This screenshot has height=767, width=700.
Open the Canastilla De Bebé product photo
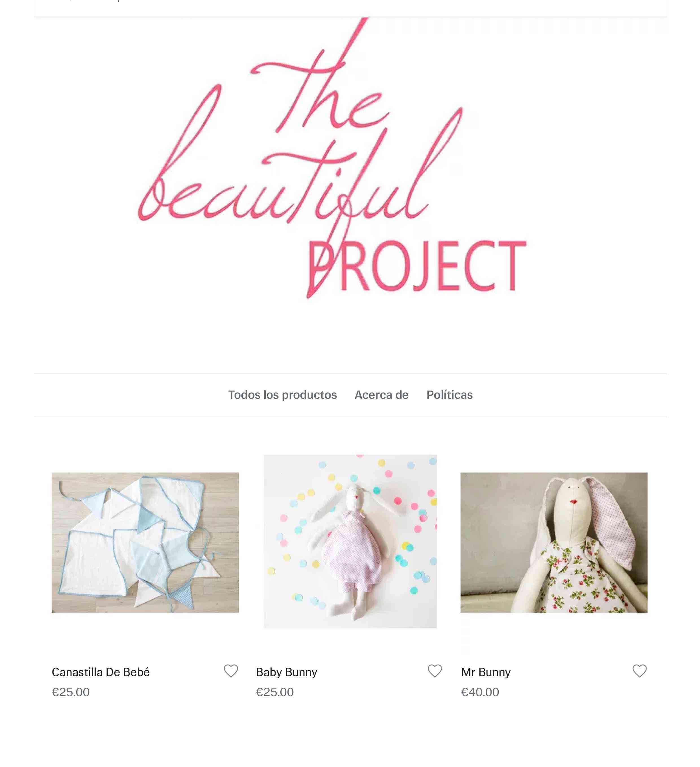(x=145, y=542)
